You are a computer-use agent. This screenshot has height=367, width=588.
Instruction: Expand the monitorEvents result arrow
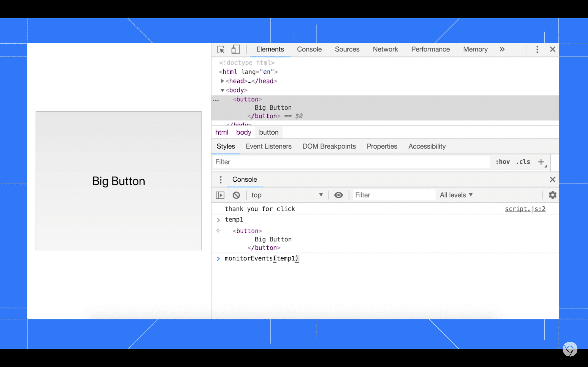(x=218, y=258)
